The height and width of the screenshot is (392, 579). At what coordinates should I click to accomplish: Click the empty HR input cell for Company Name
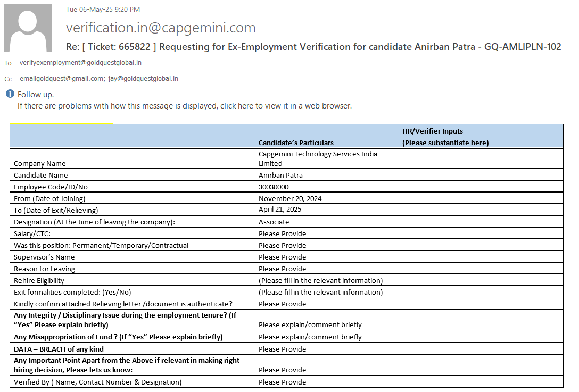pos(481,159)
